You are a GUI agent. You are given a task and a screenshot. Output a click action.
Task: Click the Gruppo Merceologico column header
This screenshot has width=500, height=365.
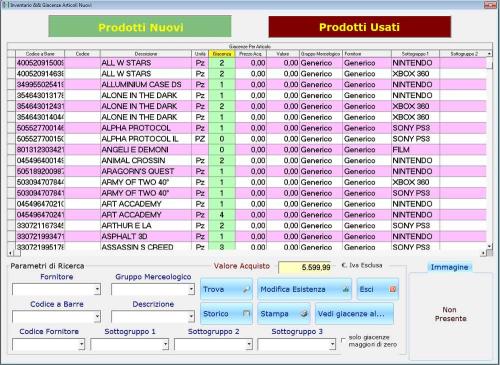[321, 54]
